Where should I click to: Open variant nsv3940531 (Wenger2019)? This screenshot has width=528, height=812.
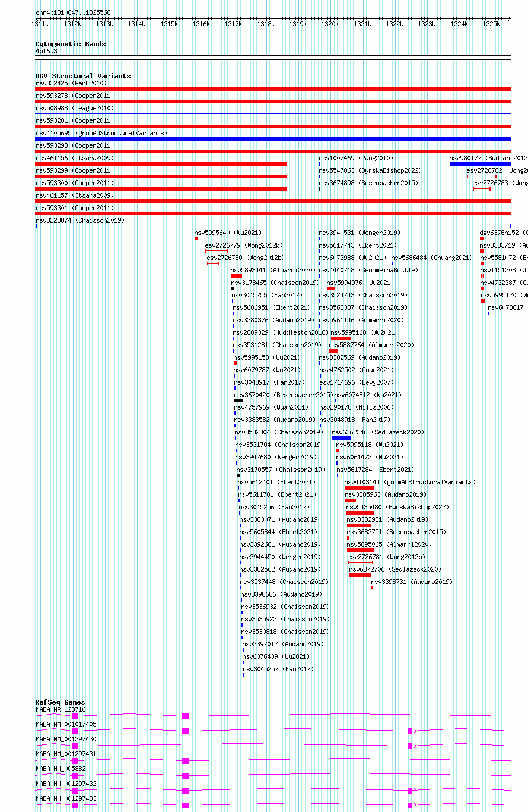coord(360,233)
